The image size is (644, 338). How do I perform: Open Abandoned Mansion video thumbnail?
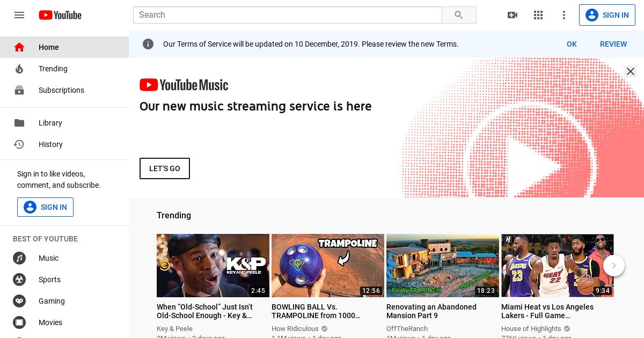point(443,266)
